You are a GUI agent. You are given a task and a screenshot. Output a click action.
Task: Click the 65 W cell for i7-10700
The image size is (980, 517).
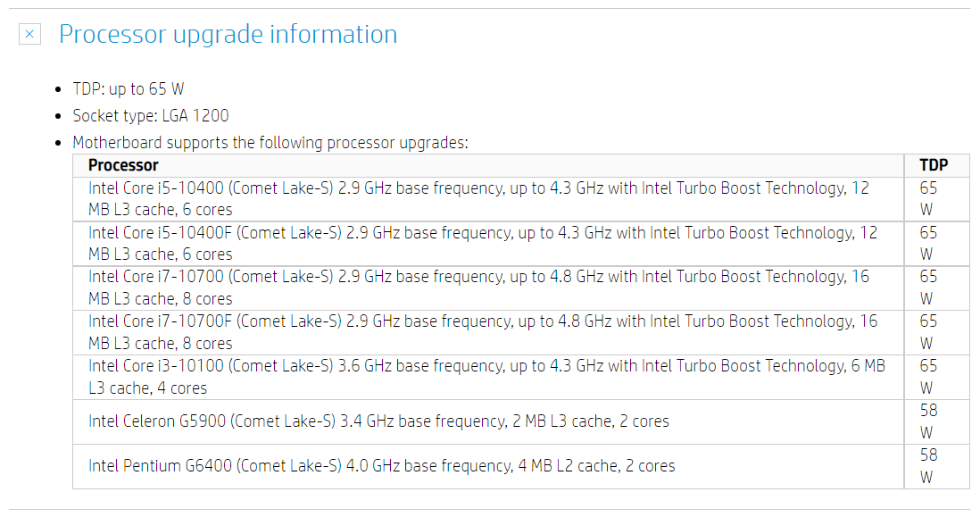point(937,288)
